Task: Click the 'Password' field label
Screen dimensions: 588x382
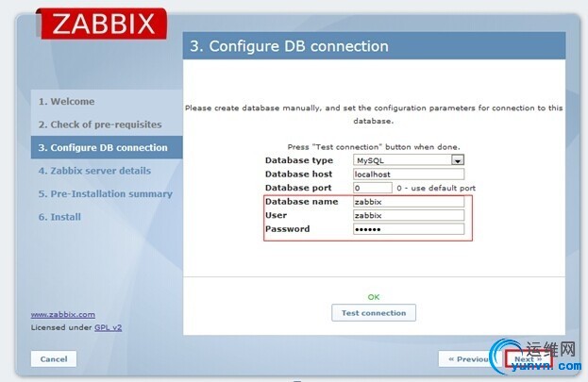Action: click(x=287, y=229)
